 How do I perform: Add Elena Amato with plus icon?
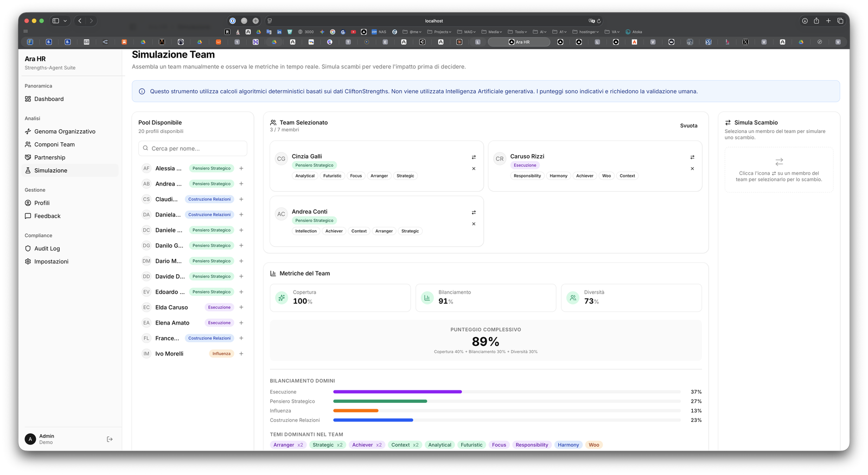click(241, 323)
